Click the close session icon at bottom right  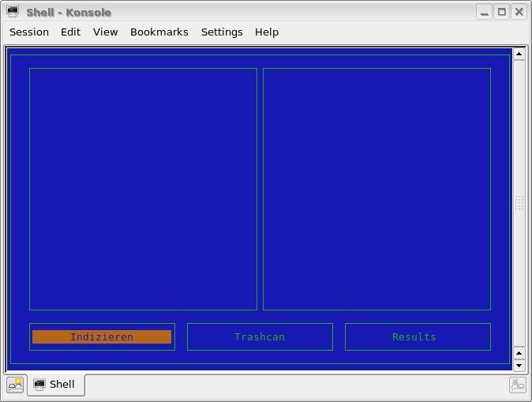pyautogui.click(x=517, y=385)
